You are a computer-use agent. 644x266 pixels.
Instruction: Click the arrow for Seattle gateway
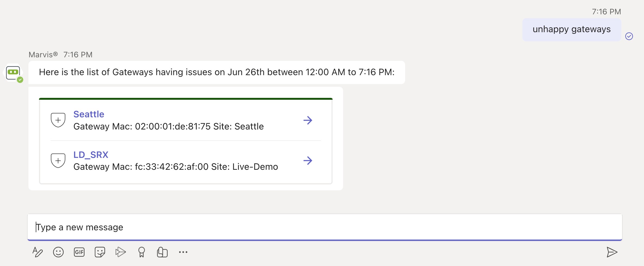point(308,120)
